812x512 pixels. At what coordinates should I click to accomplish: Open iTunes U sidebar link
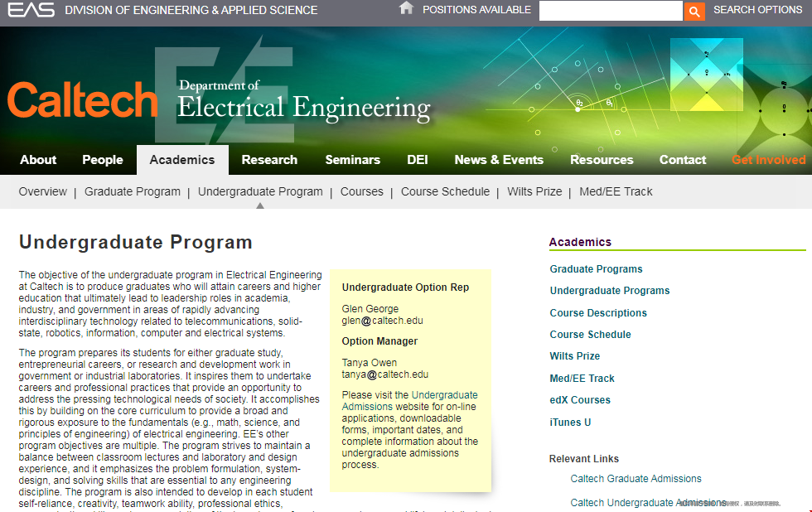570,423
